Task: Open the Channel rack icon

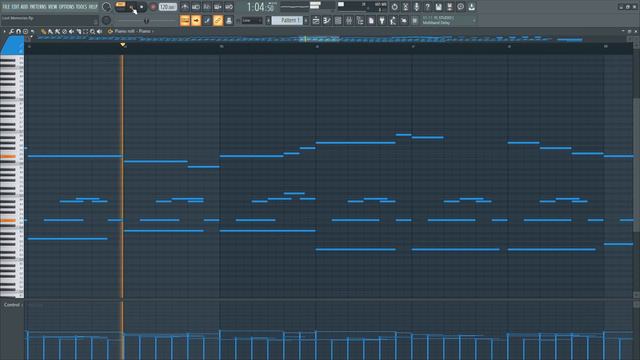Action: click(338, 20)
